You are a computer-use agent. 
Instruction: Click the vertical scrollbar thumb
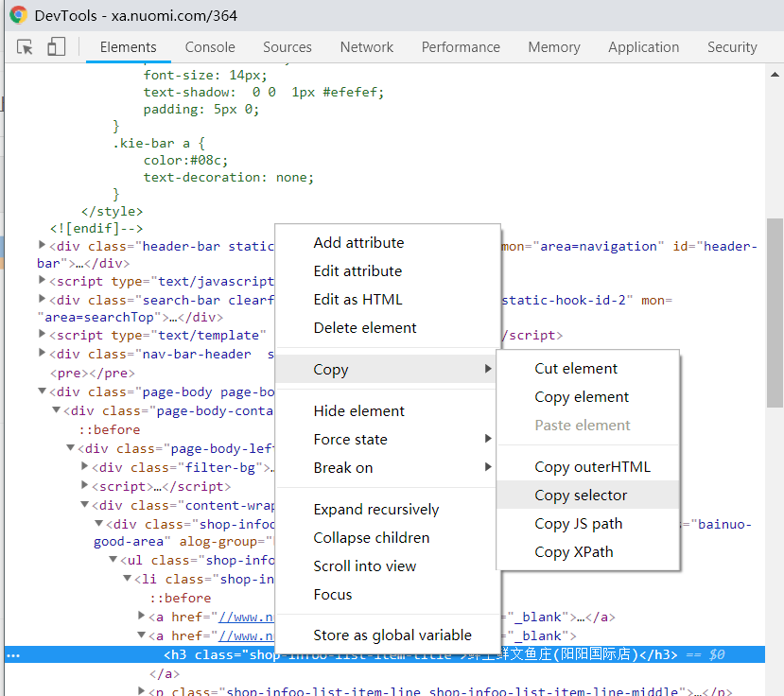point(775,313)
